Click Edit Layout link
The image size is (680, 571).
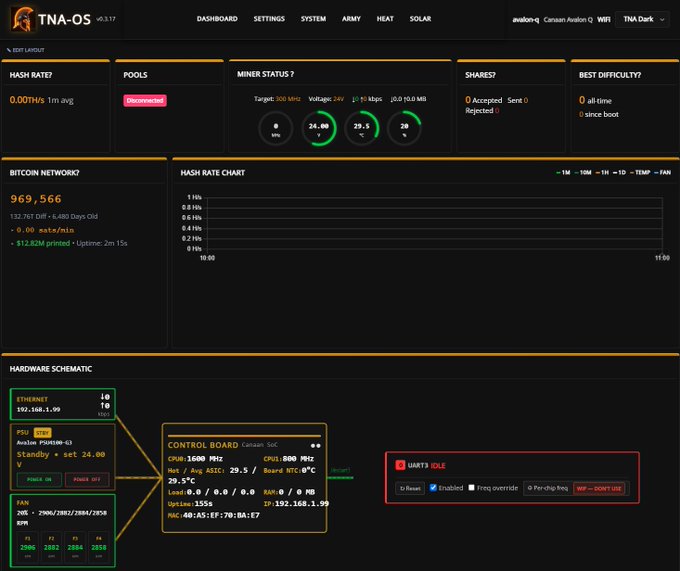pos(28,50)
